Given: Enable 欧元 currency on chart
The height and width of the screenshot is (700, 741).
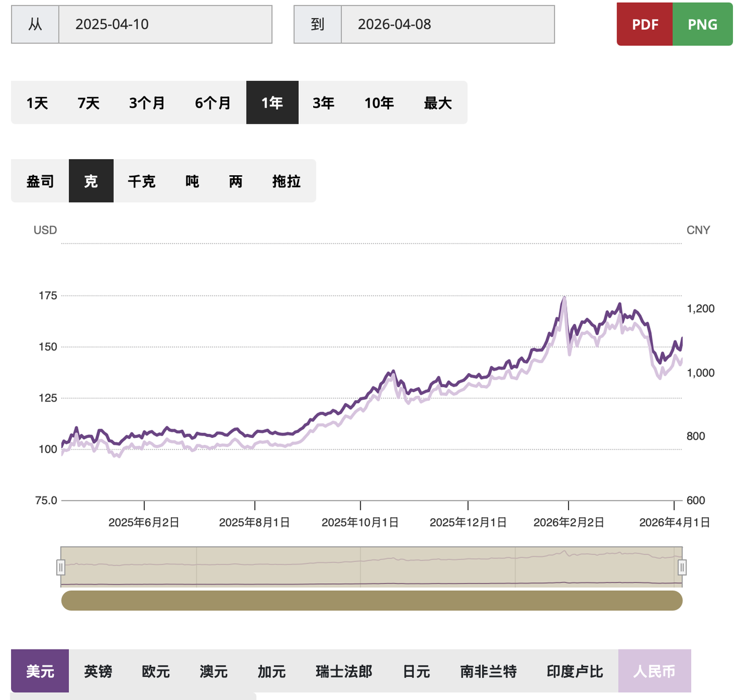Looking at the screenshot, I should [156, 671].
